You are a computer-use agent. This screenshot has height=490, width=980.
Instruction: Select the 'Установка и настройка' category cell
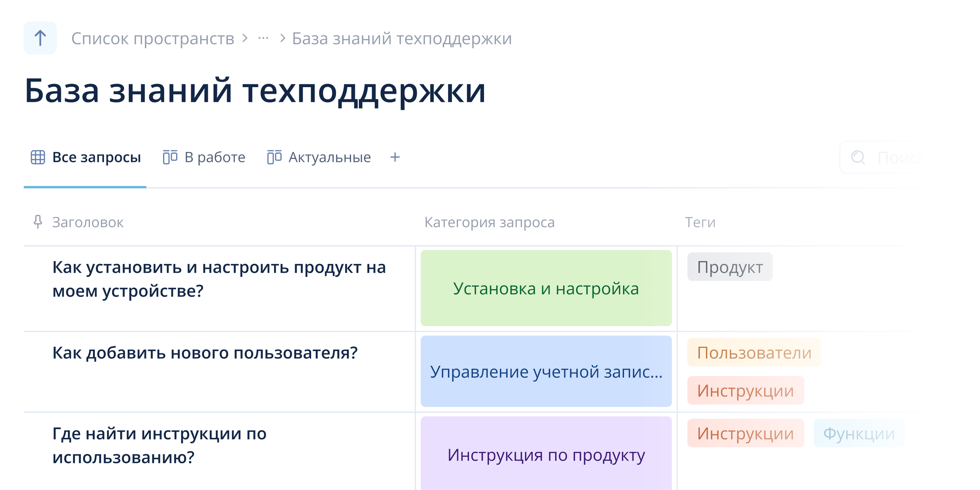(x=546, y=288)
